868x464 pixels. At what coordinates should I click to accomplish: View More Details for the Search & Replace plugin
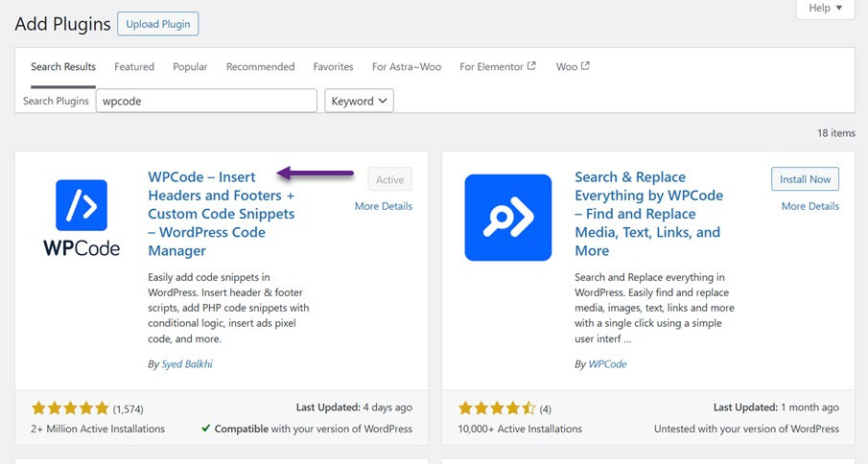tap(809, 206)
